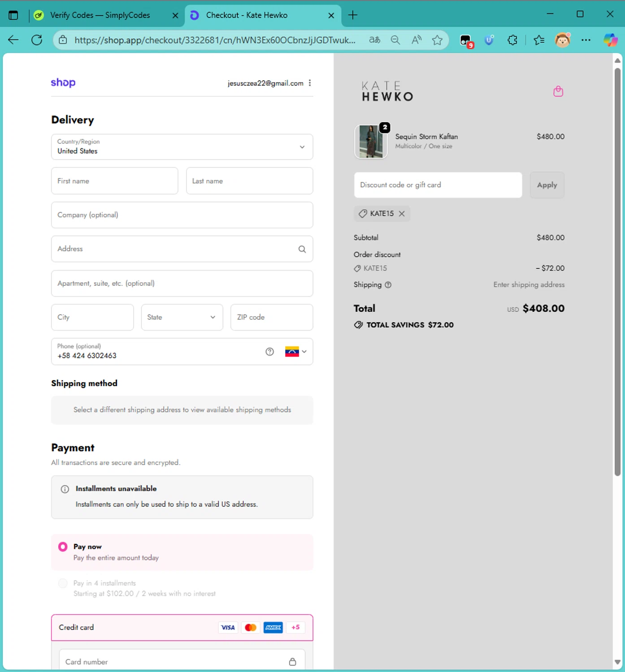Screen dimensions: 625x672
Task: Focus the Discount code or gift card field
Action: click(438, 185)
